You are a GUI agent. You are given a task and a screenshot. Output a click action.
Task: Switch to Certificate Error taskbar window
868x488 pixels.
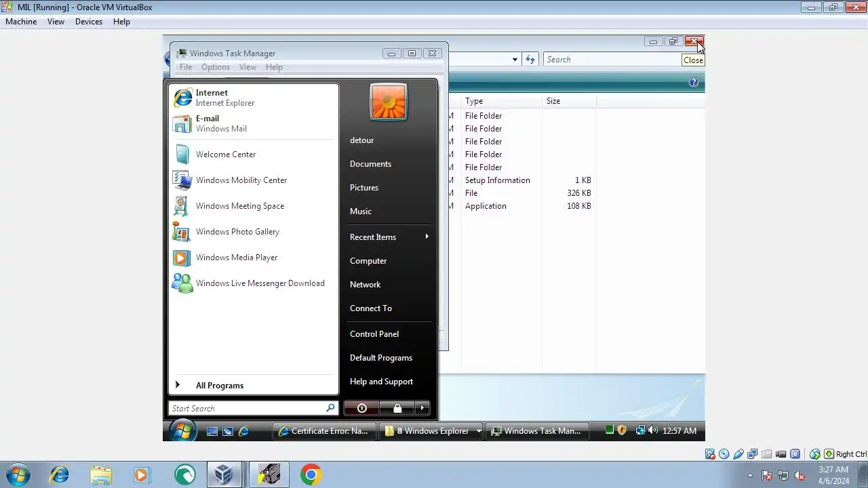324,431
